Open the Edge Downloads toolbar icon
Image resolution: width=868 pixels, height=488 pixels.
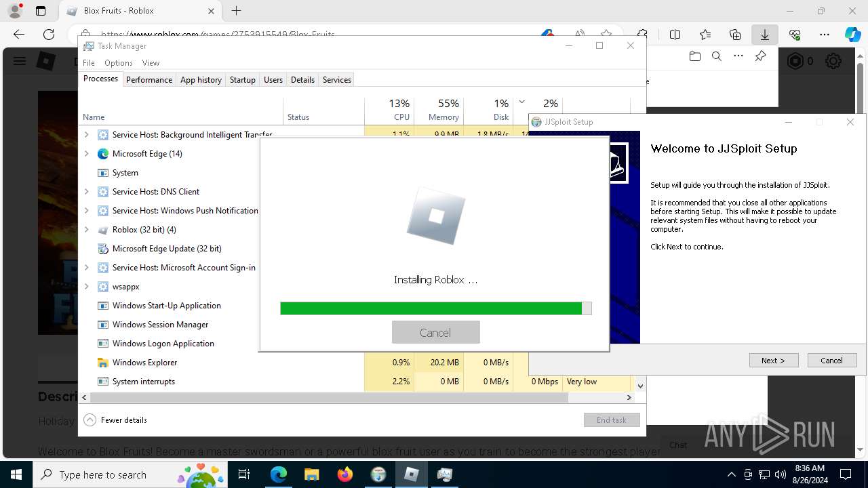pyautogui.click(x=764, y=35)
